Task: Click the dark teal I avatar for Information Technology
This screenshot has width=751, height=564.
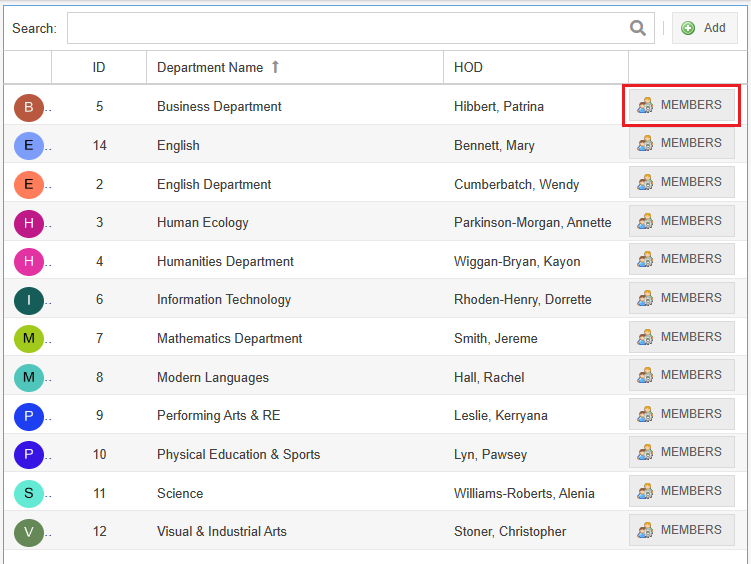Action: coord(29,301)
